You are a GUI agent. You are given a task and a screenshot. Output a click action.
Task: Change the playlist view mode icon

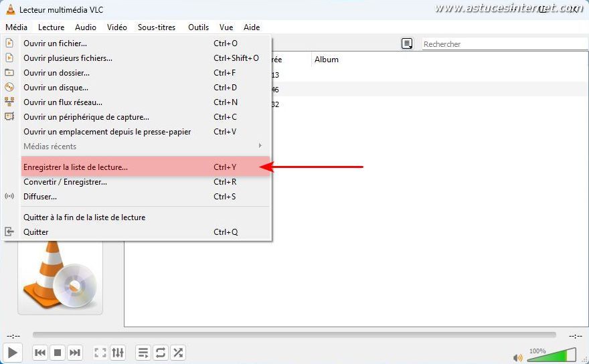(407, 44)
